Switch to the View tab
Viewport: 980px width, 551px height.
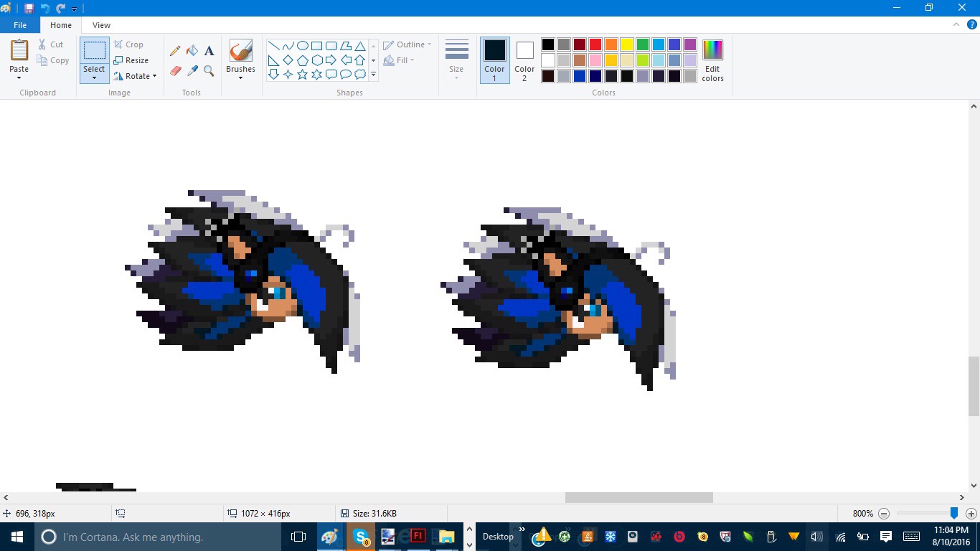[x=101, y=25]
